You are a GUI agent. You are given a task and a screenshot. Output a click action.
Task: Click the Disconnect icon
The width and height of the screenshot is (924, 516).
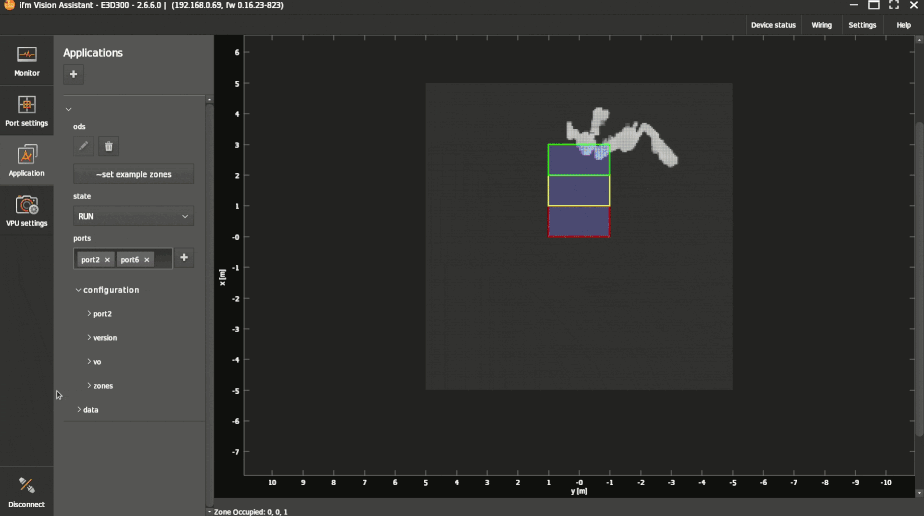[27, 492]
